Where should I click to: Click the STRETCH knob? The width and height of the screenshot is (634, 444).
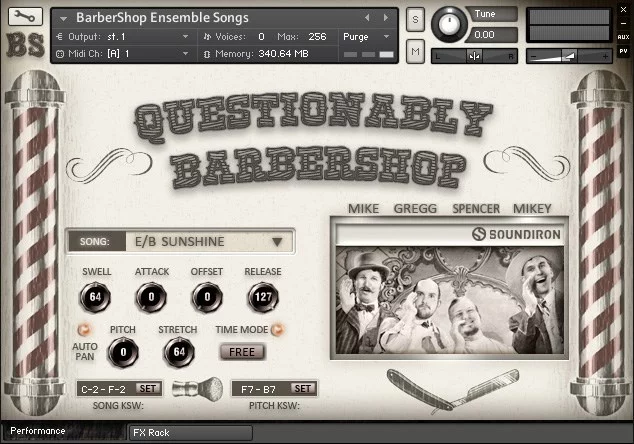(x=179, y=353)
